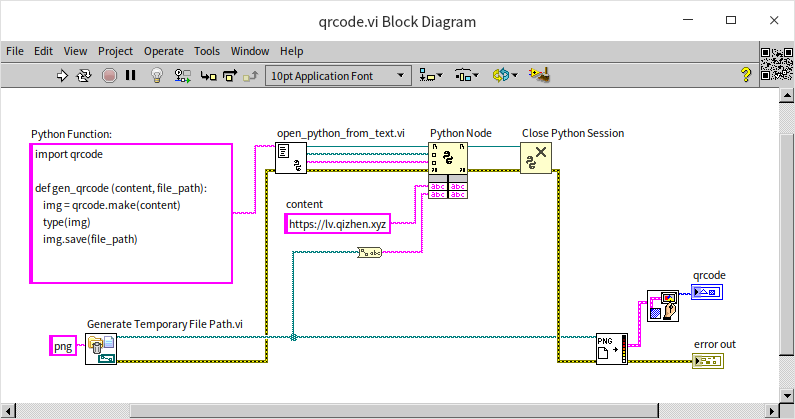795x419 pixels.
Task: Click the Run Continuously button
Action: coord(84,75)
